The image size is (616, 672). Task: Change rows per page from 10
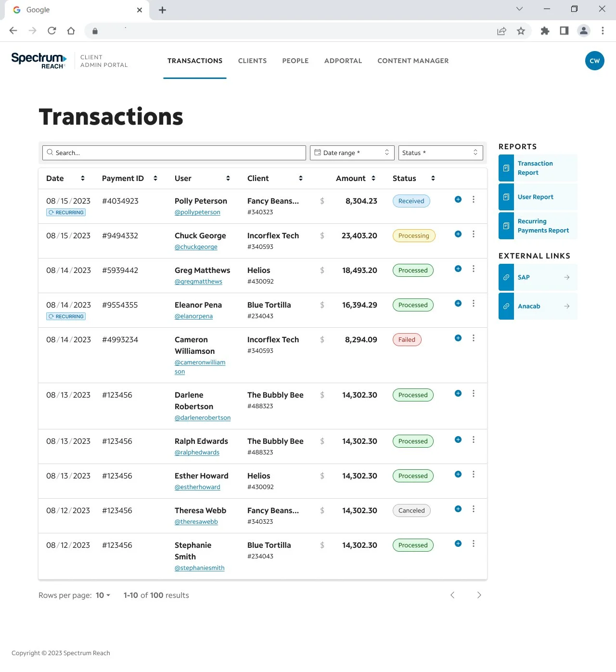coord(103,595)
